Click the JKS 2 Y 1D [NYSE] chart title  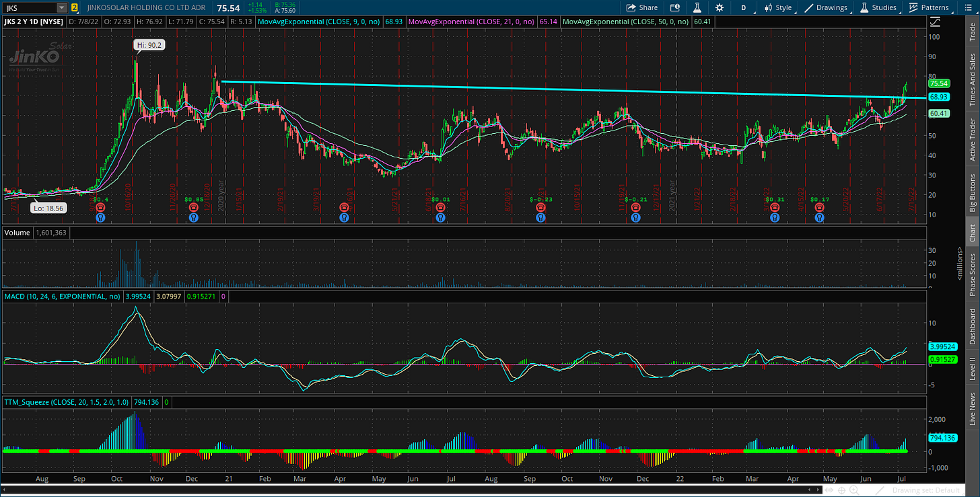pos(34,22)
